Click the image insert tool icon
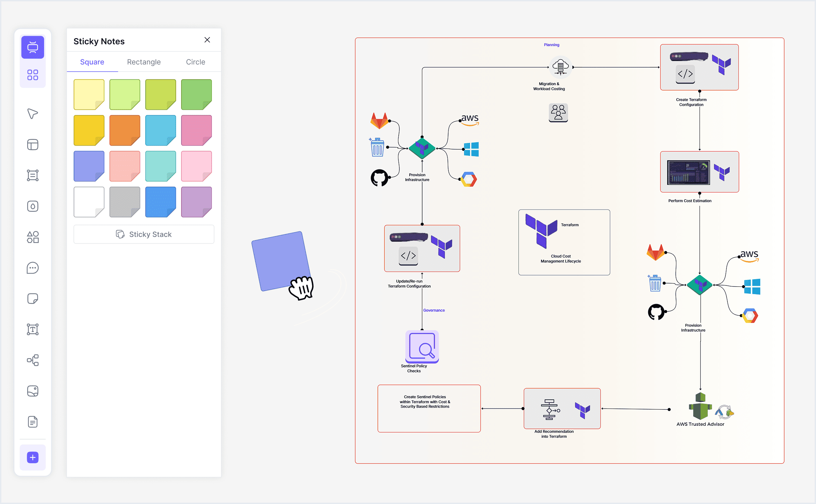 [x=33, y=391]
